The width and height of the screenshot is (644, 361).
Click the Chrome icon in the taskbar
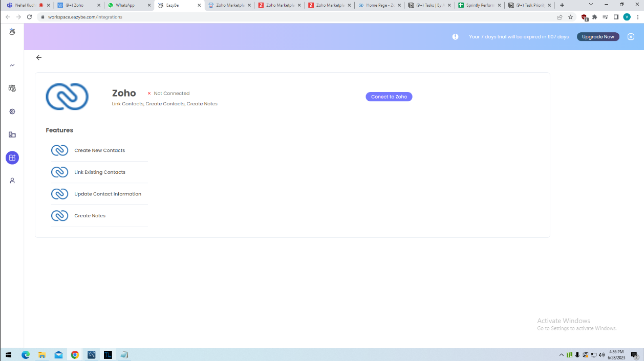click(x=75, y=355)
